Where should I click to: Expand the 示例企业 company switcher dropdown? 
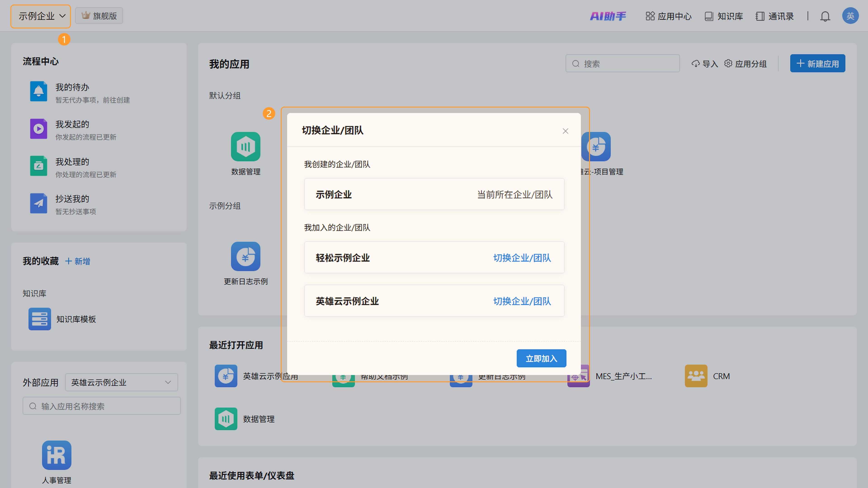(41, 16)
